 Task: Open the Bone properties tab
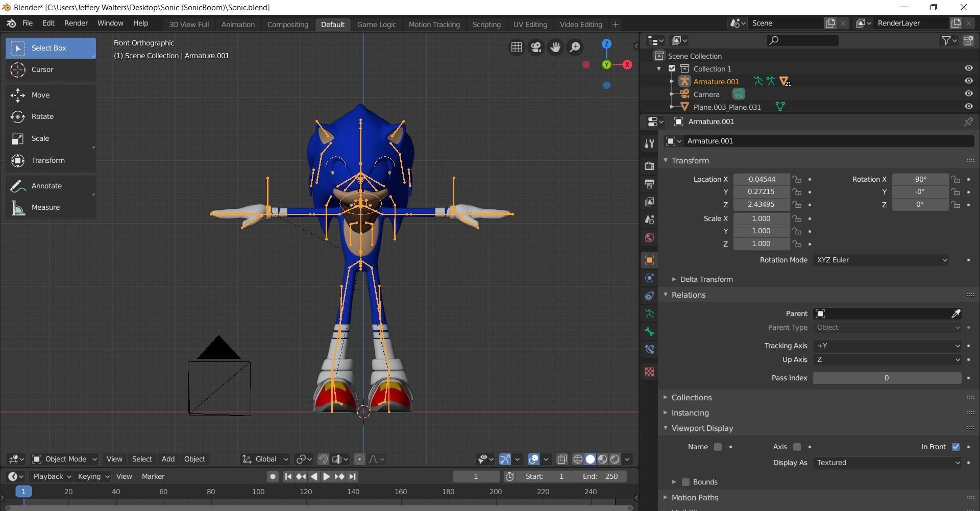tap(649, 331)
